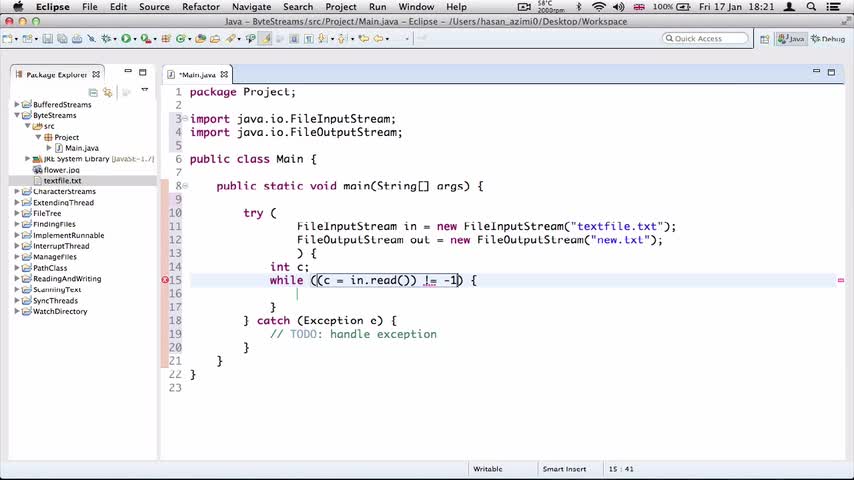Screen dimensions: 854x480
Task: Click the Open Task folder icon
Action: click(215, 39)
